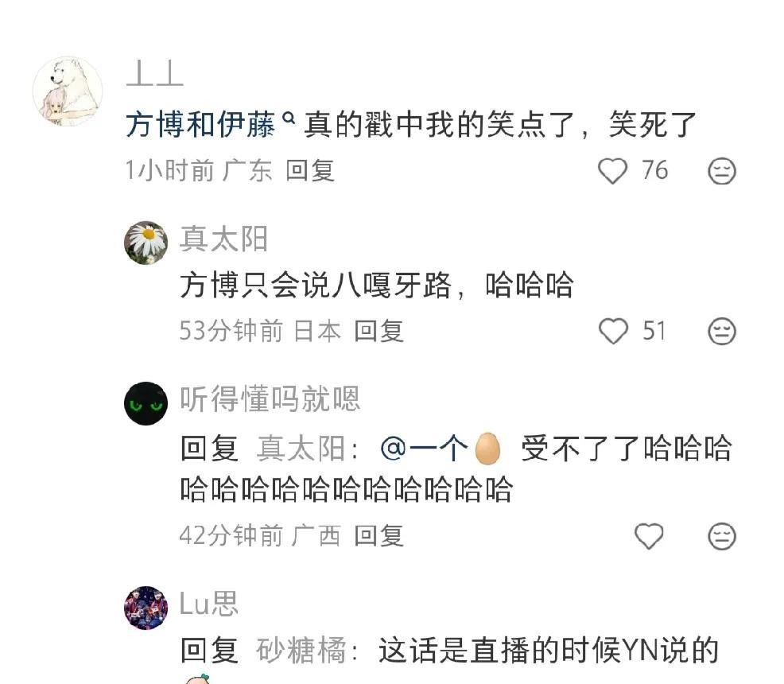The image size is (784, 684).
Task: Open the daisy flower avatar profile
Action: pyautogui.click(x=146, y=243)
